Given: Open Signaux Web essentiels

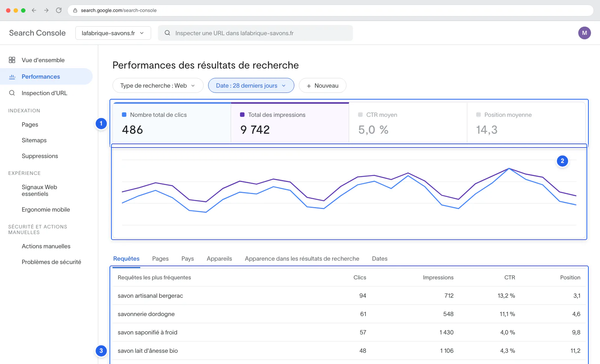Looking at the screenshot, I should click(39, 191).
